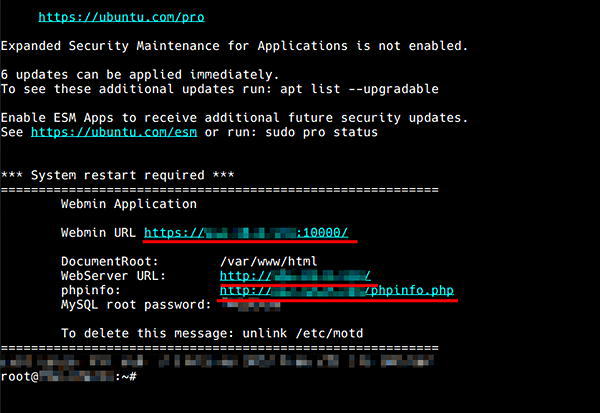Screen dimensions: 600x413
Task: Open the phpinfo.php link
Action: coord(337,290)
